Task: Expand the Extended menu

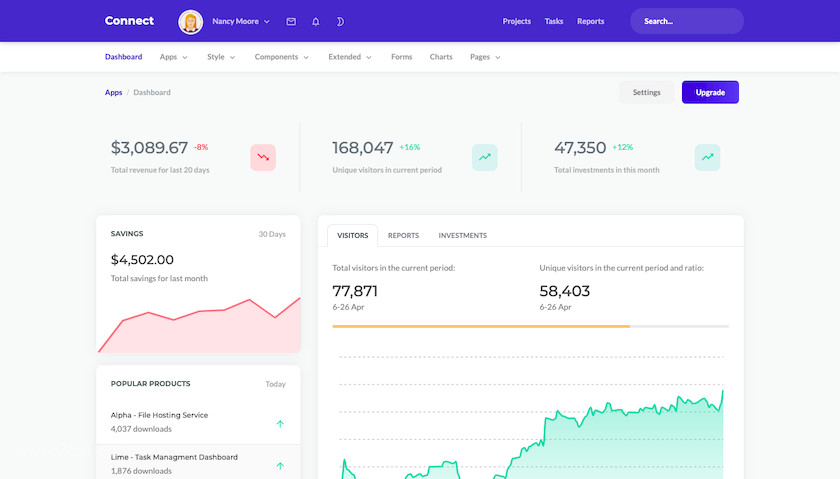Action: (350, 57)
